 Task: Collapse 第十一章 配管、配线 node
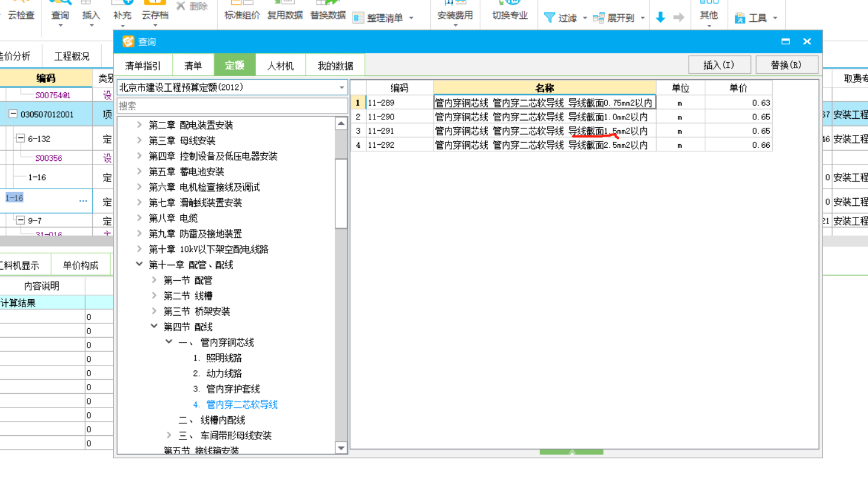click(x=139, y=264)
